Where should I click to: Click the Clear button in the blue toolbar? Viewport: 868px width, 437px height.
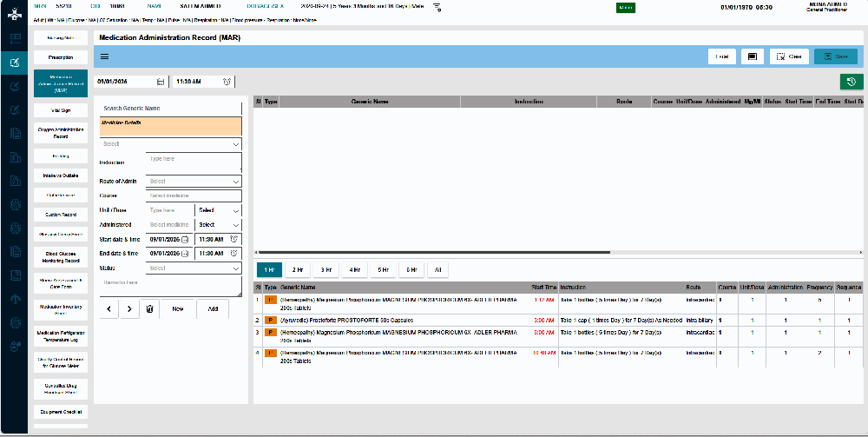(x=789, y=56)
